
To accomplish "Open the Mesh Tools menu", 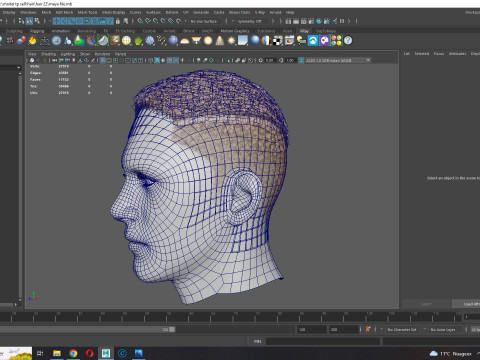I will 87,12.
